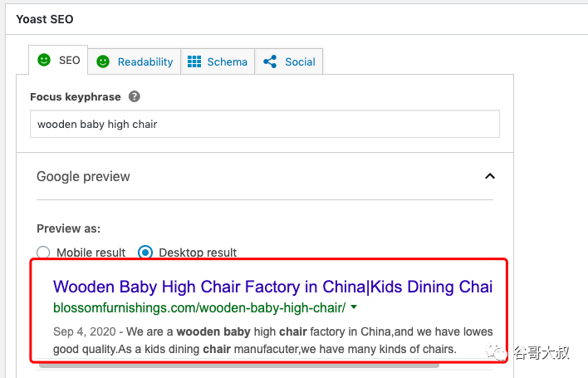Open the Schema tab

[x=218, y=61]
